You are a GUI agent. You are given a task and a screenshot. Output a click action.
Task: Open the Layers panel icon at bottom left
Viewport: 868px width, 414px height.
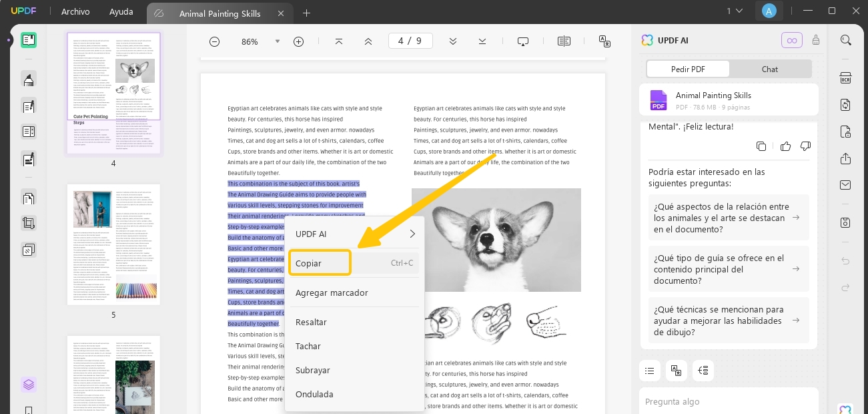tap(29, 385)
